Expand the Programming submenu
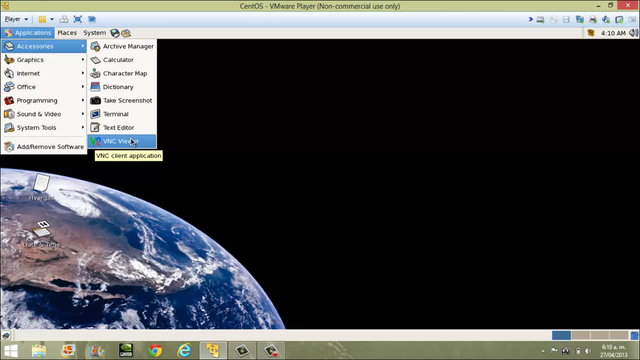The image size is (640, 360). (44, 100)
